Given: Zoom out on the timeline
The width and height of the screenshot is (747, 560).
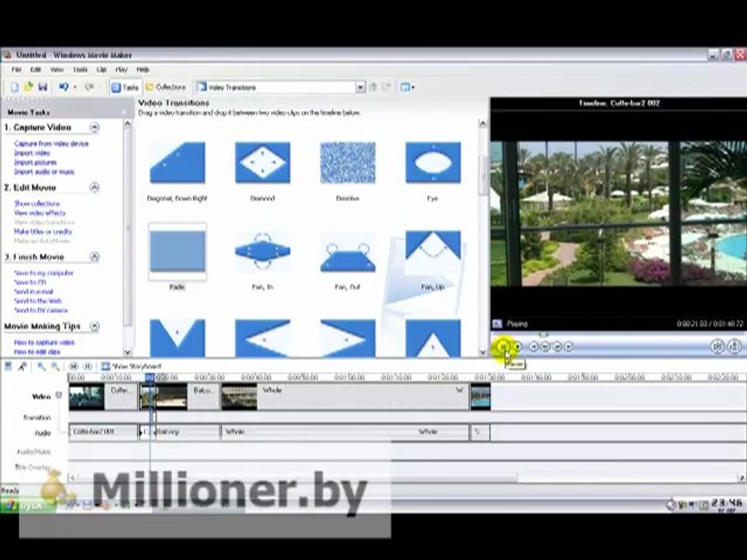Looking at the screenshot, I should tap(55, 366).
